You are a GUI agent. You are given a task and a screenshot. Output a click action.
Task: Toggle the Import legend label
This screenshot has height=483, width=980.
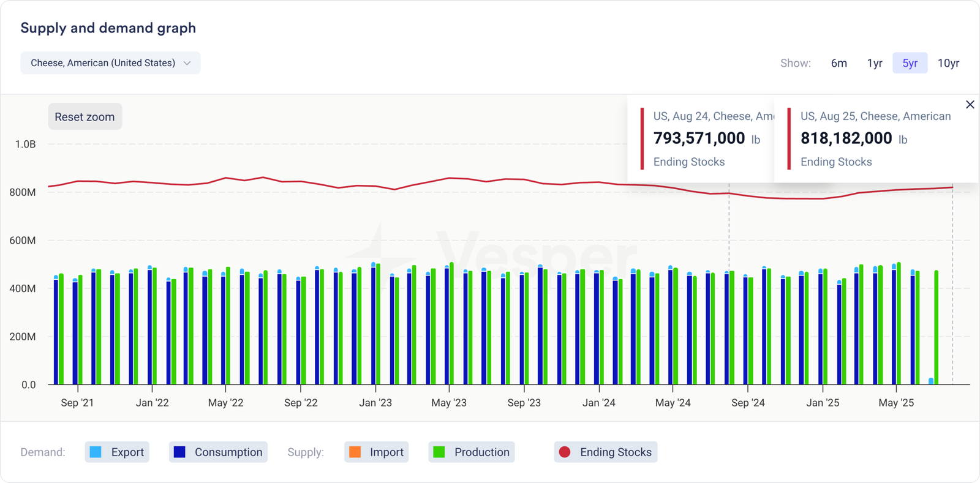point(386,452)
